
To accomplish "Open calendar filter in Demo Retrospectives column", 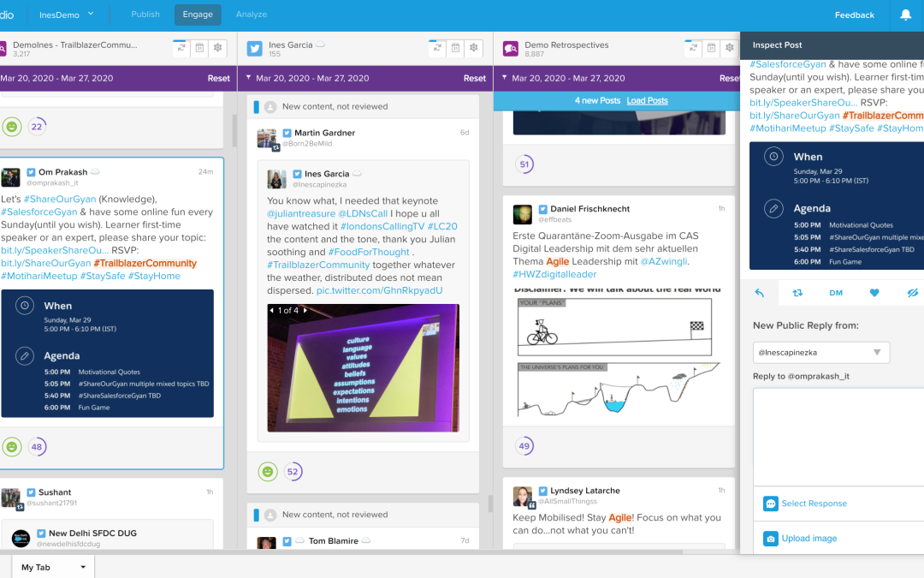I will tap(711, 48).
